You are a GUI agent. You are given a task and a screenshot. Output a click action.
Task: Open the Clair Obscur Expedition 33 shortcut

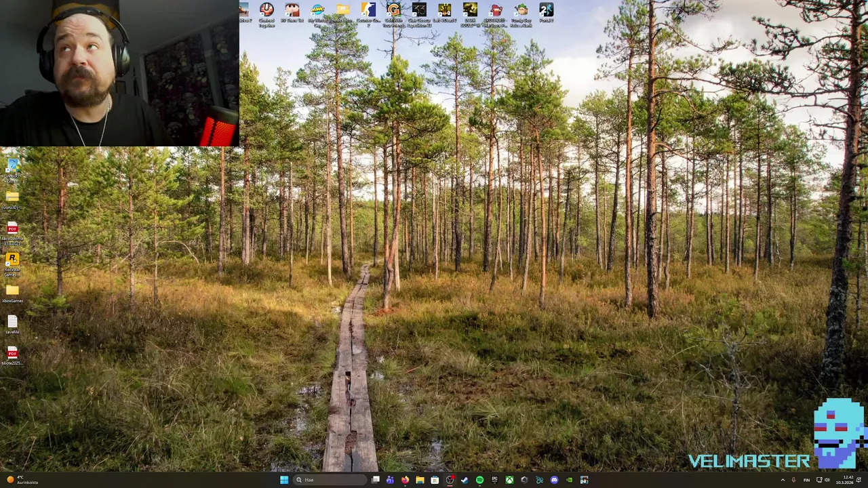(x=419, y=14)
